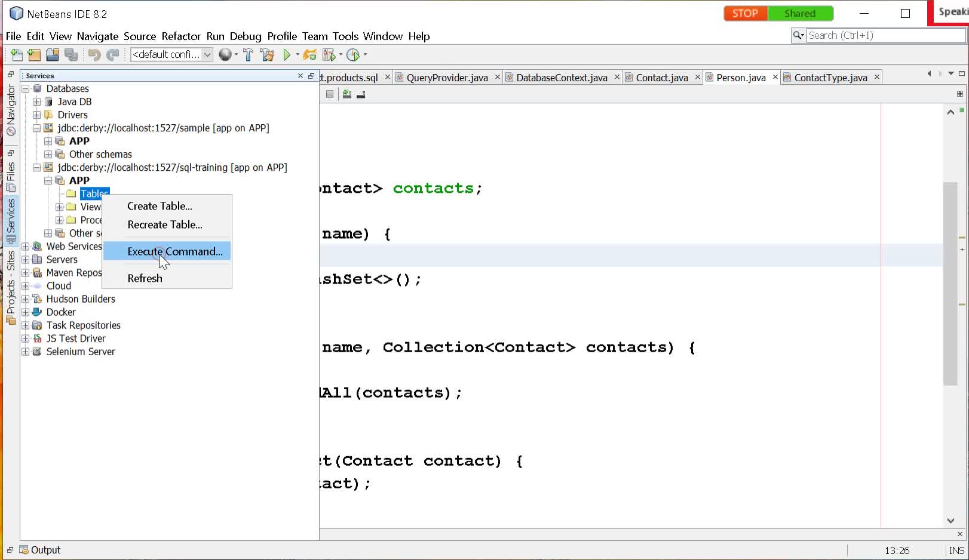Switch to the DatabaseContext.java tab
The height and width of the screenshot is (560, 969).
tap(561, 78)
